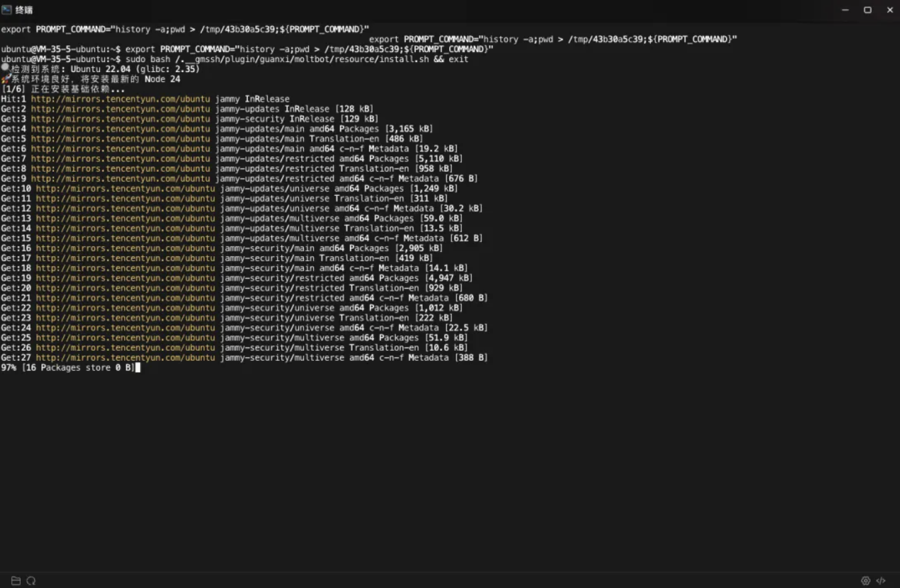Click the 终端 window title text
900x588 pixels.
(x=24, y=10)
